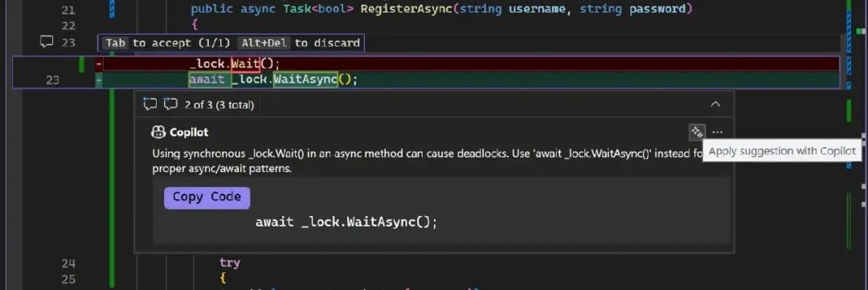Go to previous comment in thread header
The width and height of the screenshot is (868, 290).
tap(150, 104)
